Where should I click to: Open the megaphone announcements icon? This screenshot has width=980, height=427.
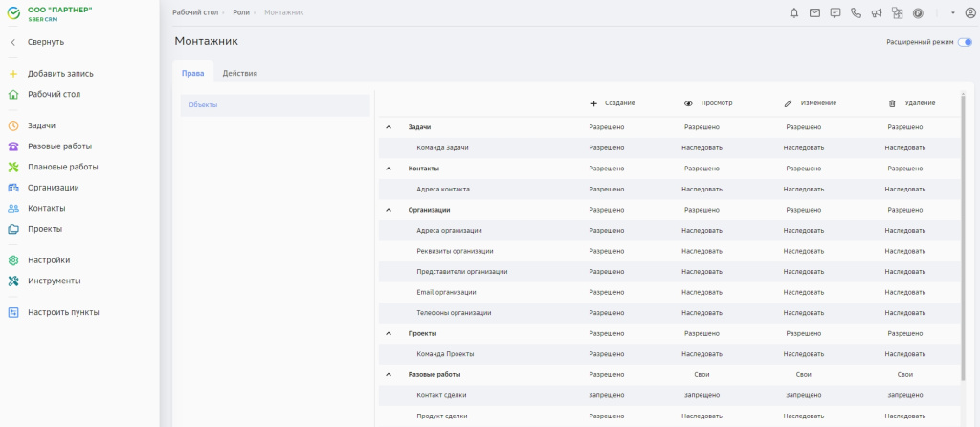pos(876,12)
